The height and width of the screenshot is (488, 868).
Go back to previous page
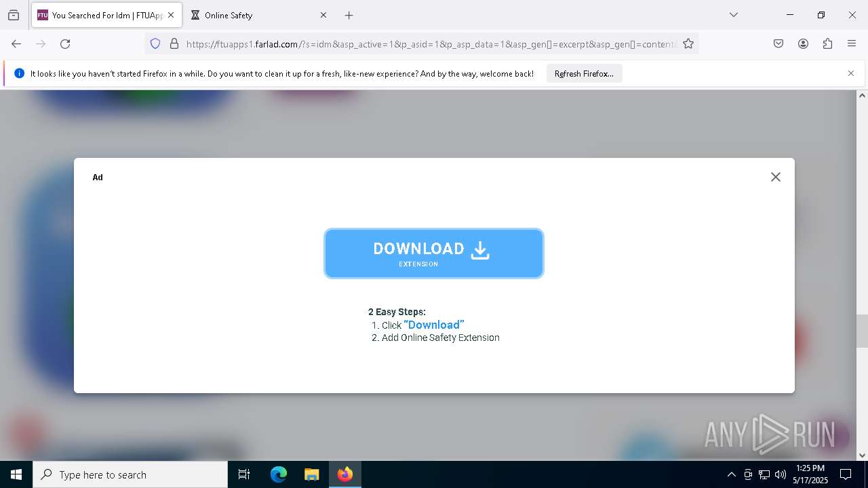point(16,43)
